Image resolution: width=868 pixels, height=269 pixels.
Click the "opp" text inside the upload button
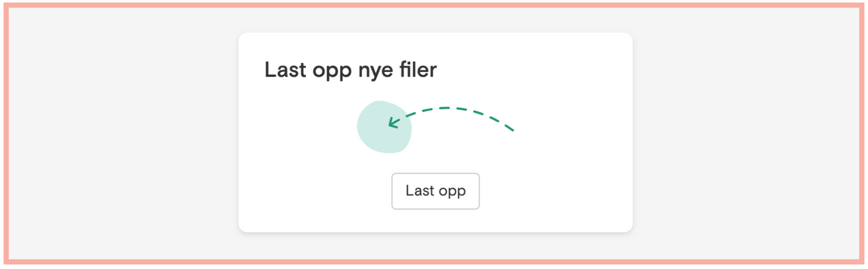click(452, 192)
